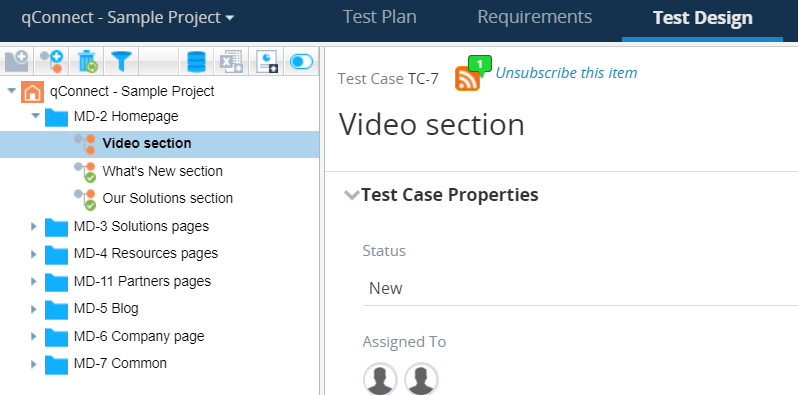Viewport: 798px width, 395px height.
Task: Click the funnel filter icon
Action: (121, 61)
